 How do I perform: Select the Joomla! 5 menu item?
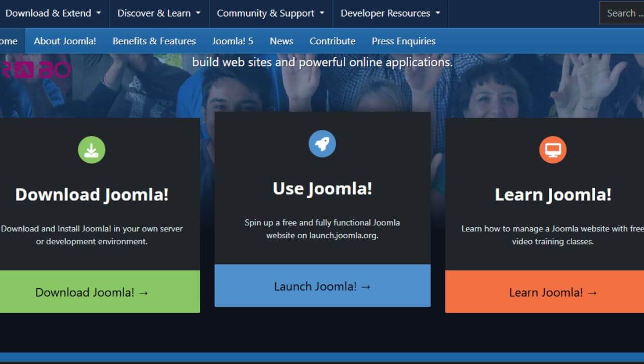tap(233, 41)
